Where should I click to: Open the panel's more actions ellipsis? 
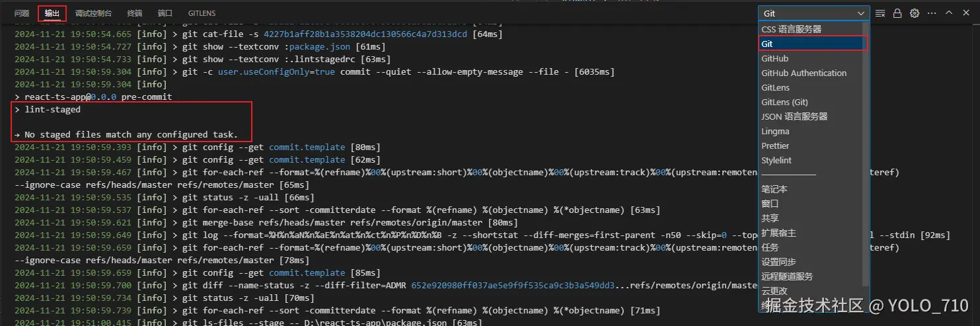coord(932,13)
